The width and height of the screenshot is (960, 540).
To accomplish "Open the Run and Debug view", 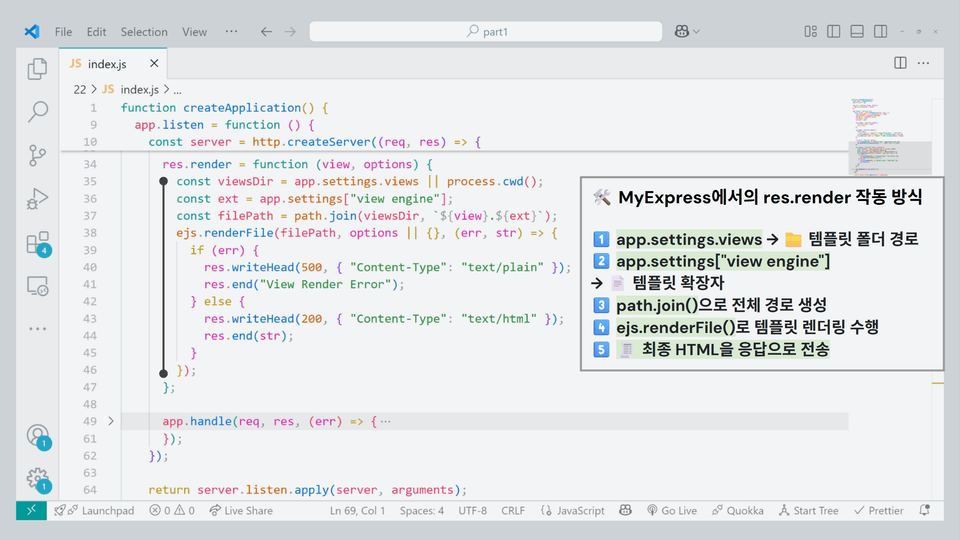I will (37, 199).
